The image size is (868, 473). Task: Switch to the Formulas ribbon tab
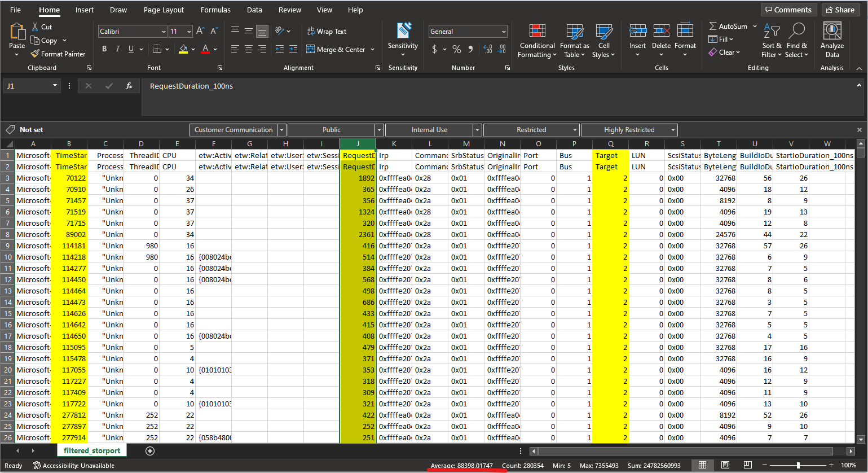[x=215, y=10]
